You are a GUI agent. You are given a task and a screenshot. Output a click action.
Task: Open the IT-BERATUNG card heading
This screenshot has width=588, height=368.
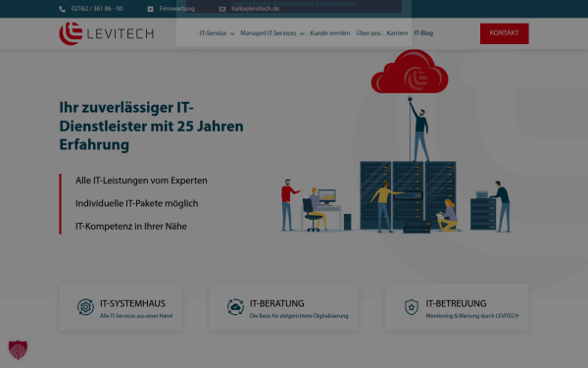(277, 303)
